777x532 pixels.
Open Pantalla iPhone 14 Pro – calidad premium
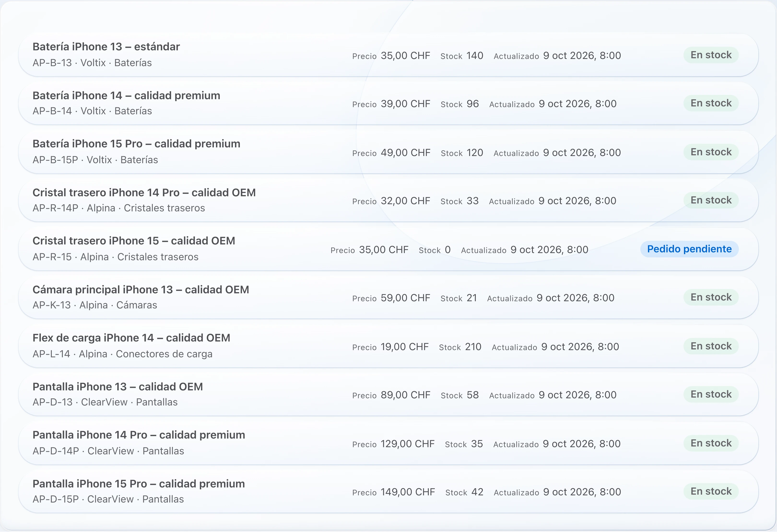(x=388, y=443)
